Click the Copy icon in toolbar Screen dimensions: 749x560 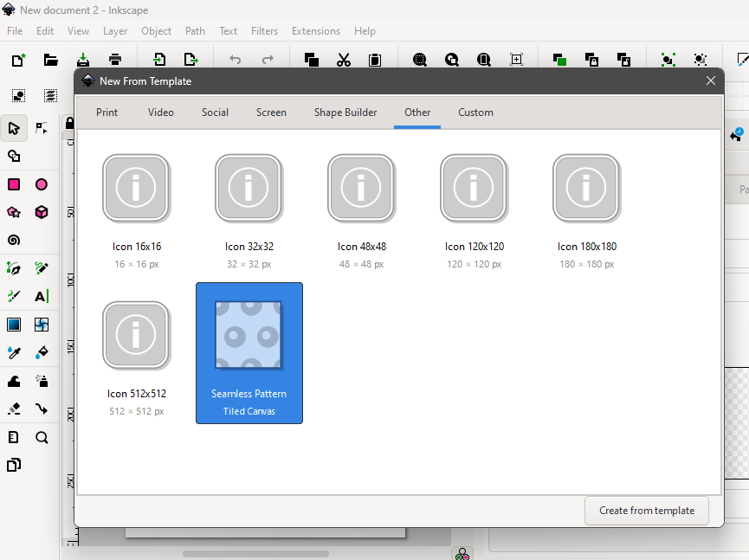pyautogui.click(x=312, y=60)
